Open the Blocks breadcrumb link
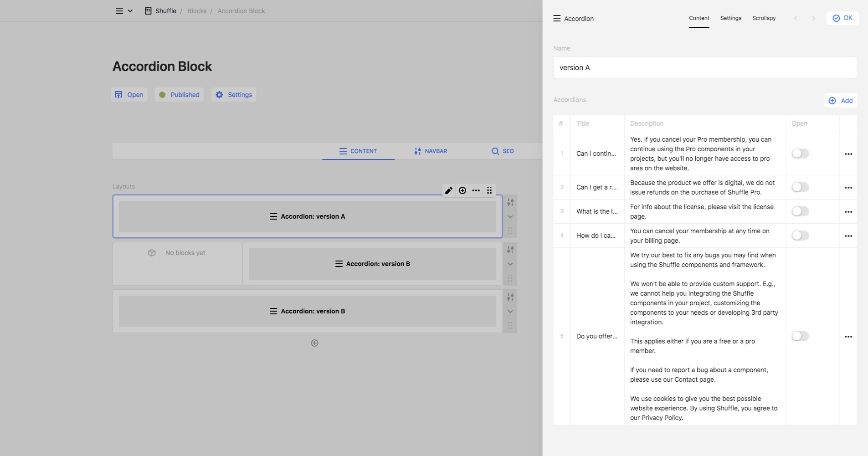 tap(197, 11)
